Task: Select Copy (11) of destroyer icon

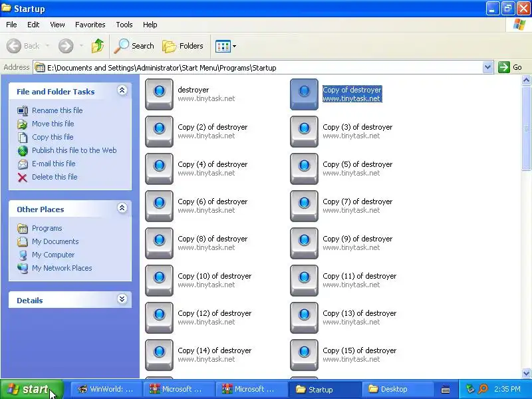Action: pos(304,281)
